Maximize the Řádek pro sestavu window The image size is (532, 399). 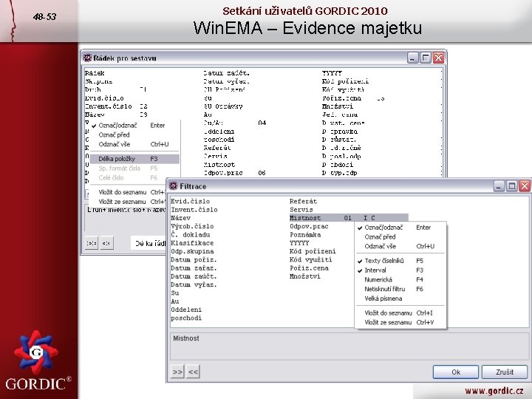[425, 58]
